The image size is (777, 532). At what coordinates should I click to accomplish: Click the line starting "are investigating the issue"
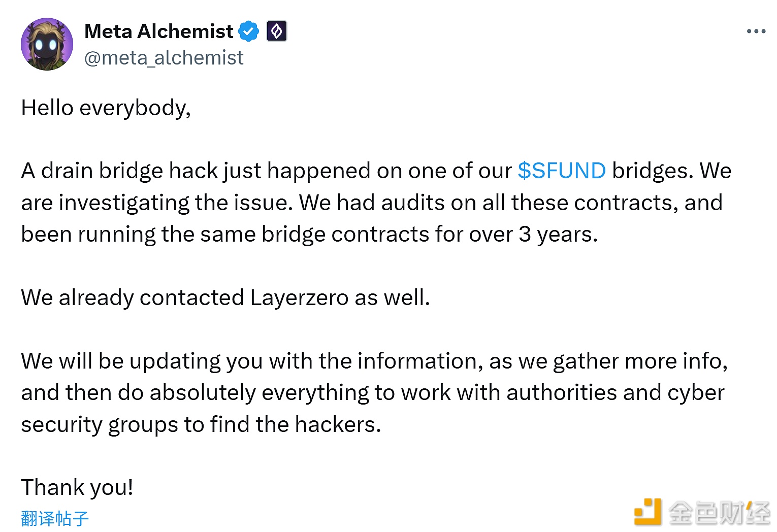coord(371,203)
